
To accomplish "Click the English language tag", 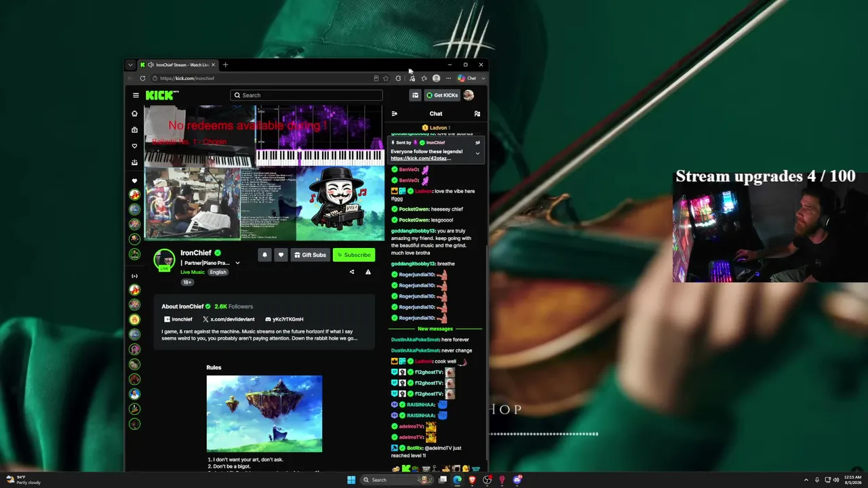I will pyautogui.click(x=218, y=272).
